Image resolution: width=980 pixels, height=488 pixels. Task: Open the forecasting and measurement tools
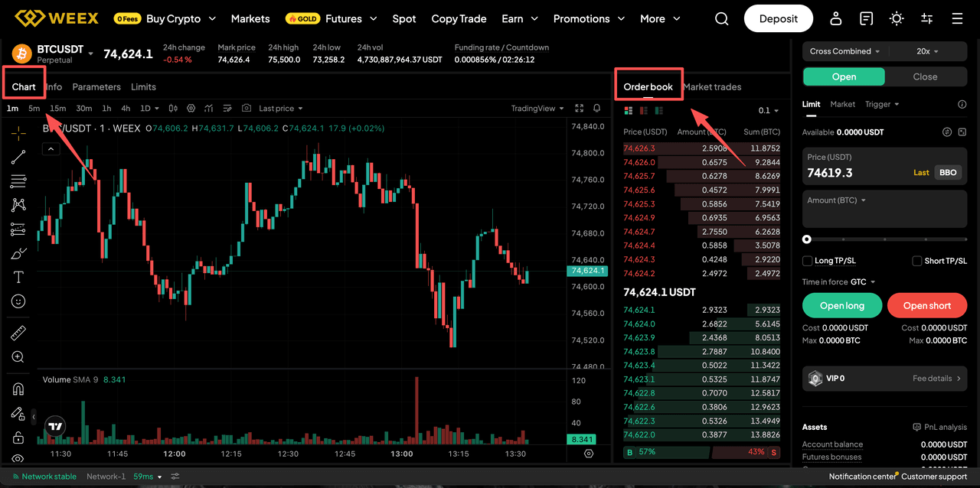18,229
